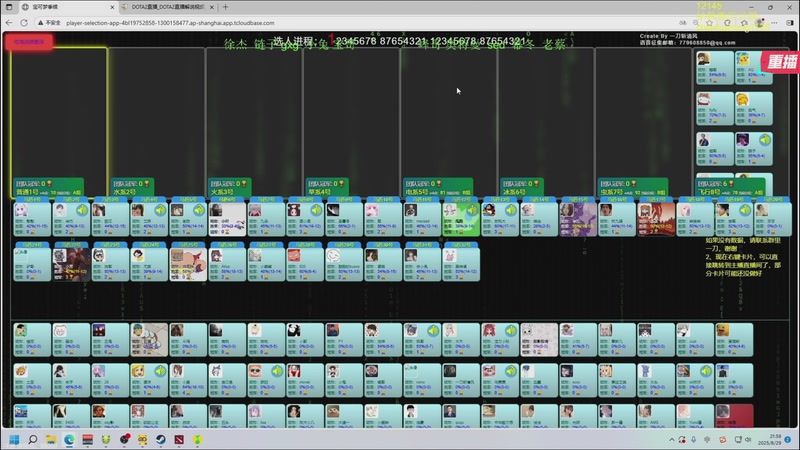The width and height of the screenshot is (800, 450).
Task: Click the browser back arrow
Action: click(x=9, y=23)
